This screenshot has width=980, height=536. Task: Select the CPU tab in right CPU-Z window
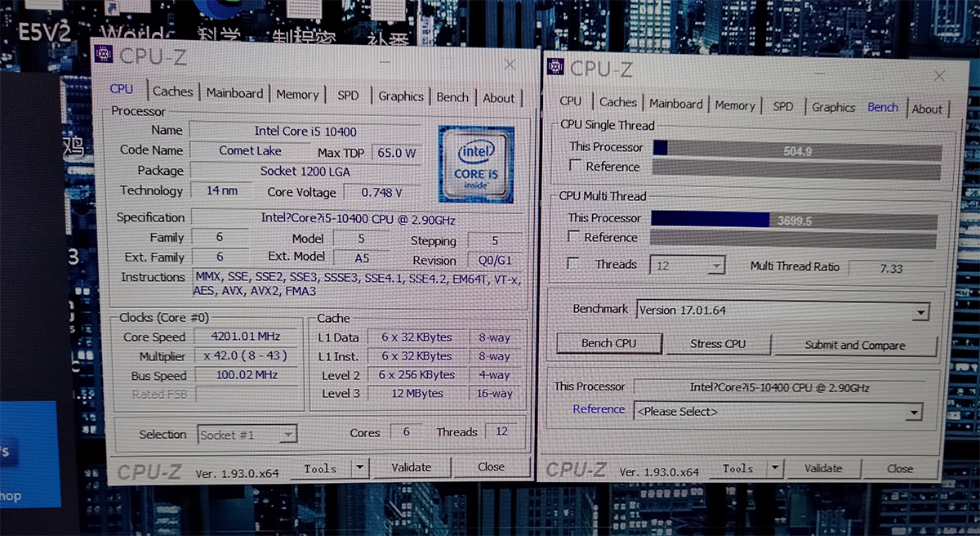click(x=571, y=101)
